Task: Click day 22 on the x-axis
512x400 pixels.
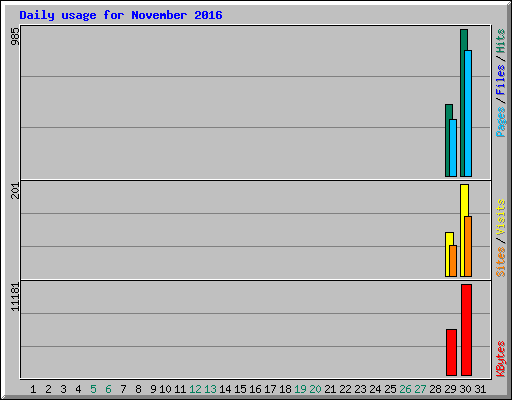Action: pyautogui.click(x=345, y=389)
